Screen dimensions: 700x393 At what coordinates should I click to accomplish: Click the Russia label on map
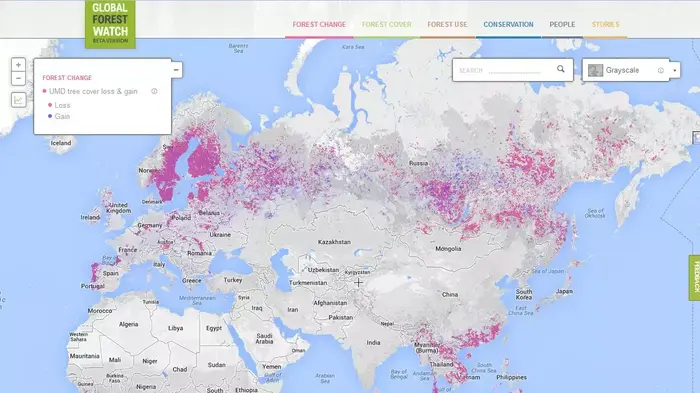(x=418, y=163)
